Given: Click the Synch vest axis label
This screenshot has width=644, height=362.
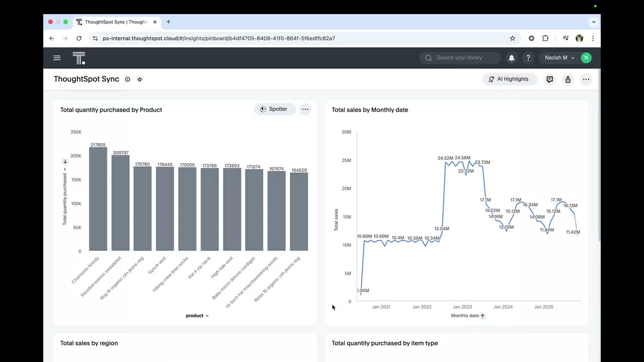Looking at the screenshot, I should pos(157,265).
